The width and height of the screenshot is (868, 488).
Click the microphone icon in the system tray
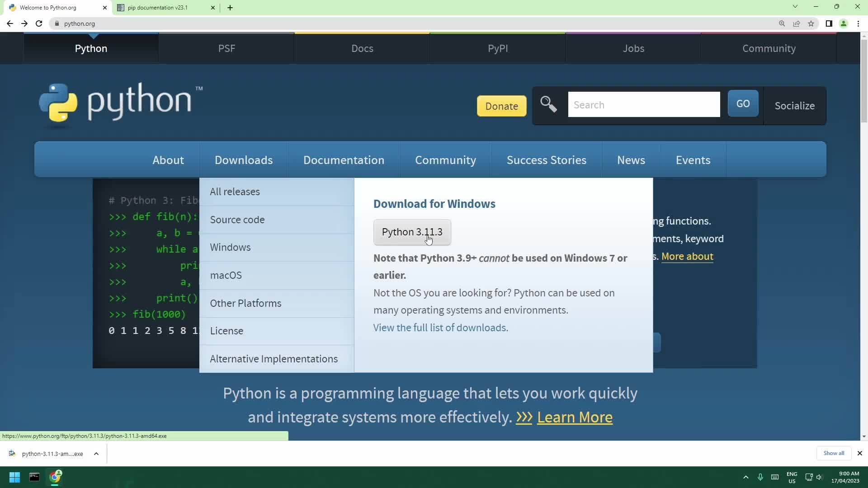click(x=760, y=477)
